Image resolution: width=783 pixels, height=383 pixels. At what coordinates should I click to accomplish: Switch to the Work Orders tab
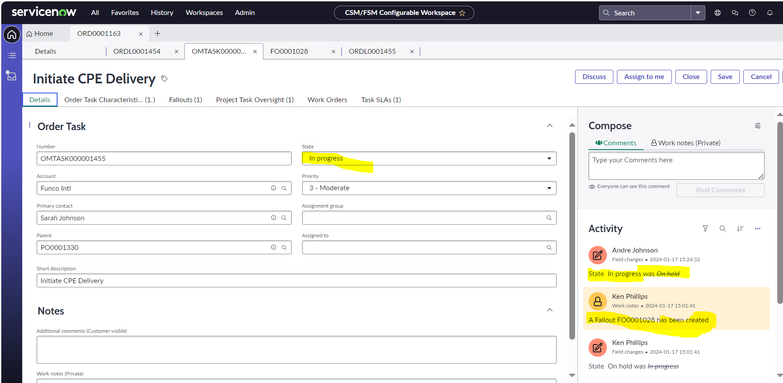[327, 100]
